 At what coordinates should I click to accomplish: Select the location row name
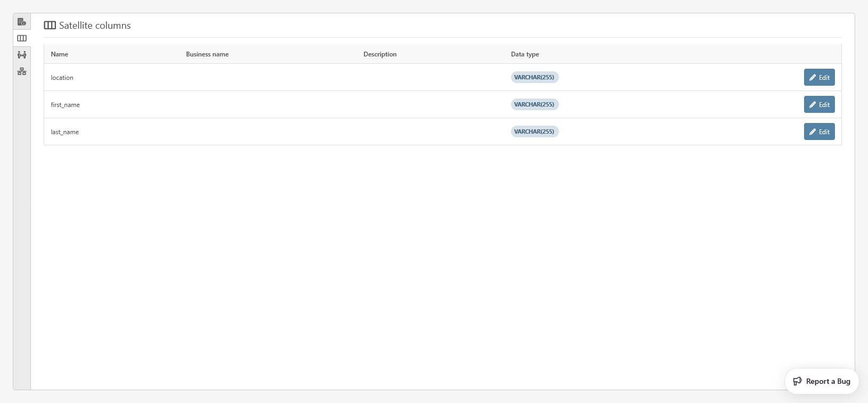click(x=62, y=78)
